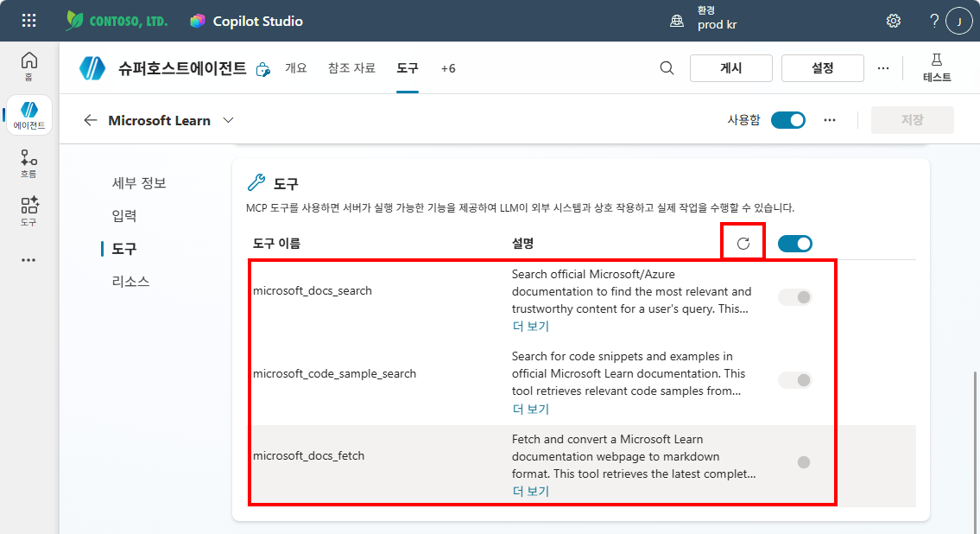980x534 pixels.
Task: Click the Contoso, Ltd. logo
Action: (x=117, y=21)
